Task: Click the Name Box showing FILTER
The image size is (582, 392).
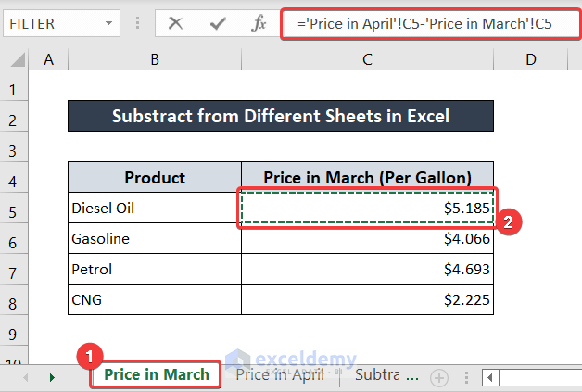Action: (51, 23)
